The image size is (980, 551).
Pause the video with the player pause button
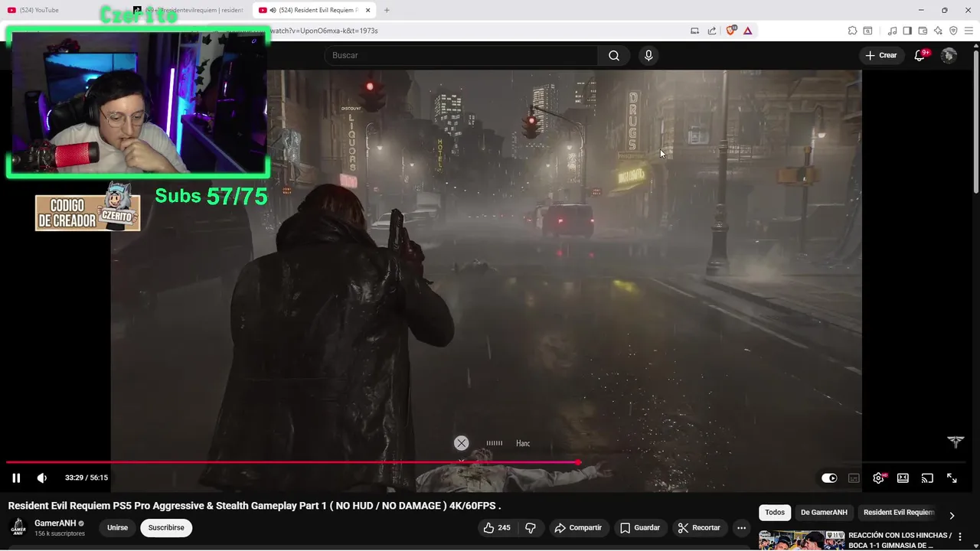click(16, 478)
